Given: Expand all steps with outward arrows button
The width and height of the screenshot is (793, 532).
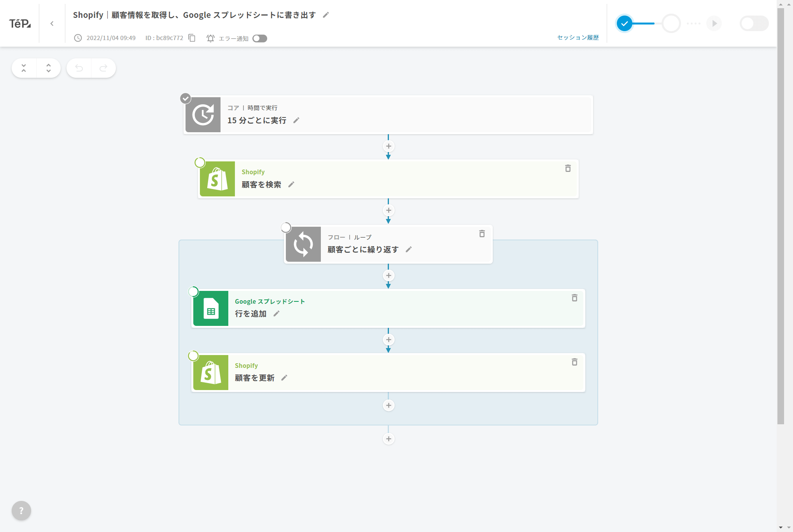Looking at the screenshot, I should point(49,68).
